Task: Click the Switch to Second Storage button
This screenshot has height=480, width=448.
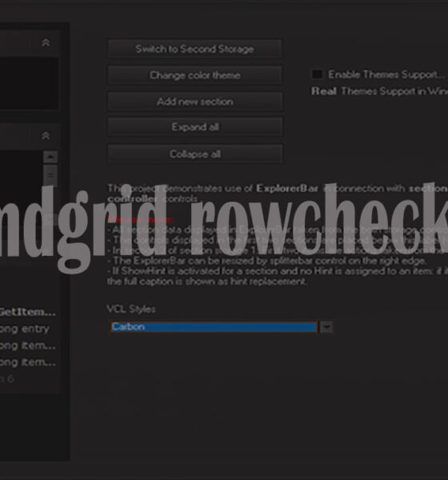Action: pyautogui.click(x=194, y=49)
